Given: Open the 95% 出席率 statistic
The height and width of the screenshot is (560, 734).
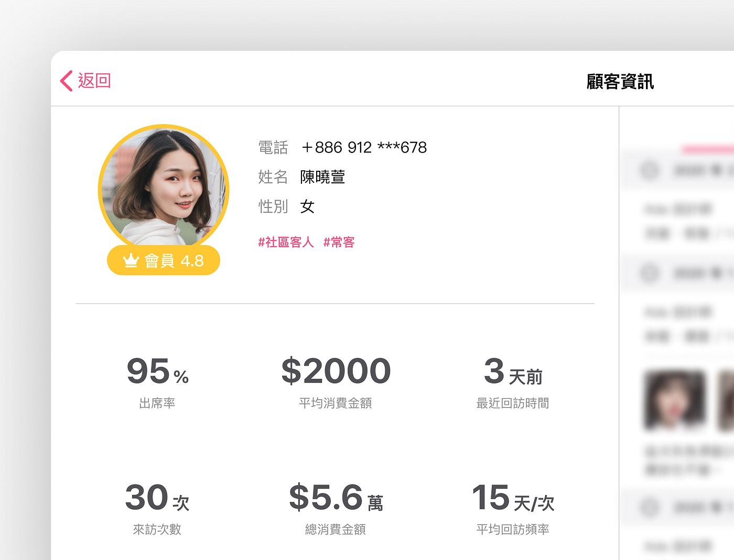Looking at the screenshot, I should tap(157, 381).
